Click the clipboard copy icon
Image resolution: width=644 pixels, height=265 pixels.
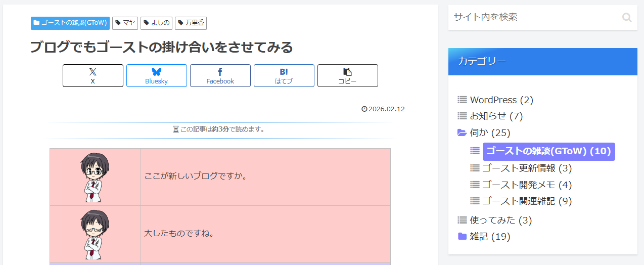point(348,72)
